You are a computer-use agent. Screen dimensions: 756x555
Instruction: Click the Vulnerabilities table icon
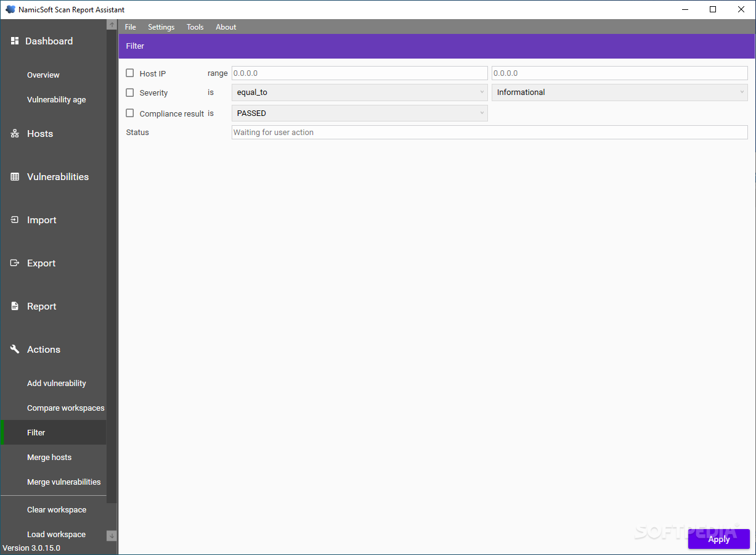[x=15, y=177]
